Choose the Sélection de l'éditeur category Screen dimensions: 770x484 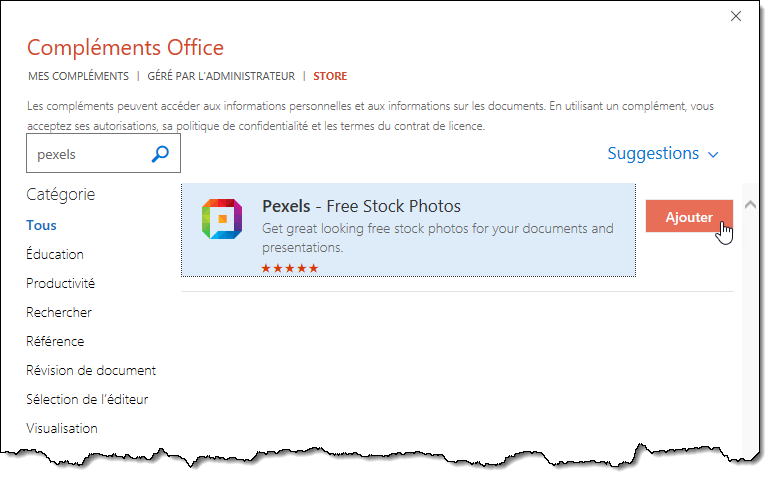pos(87,399)
